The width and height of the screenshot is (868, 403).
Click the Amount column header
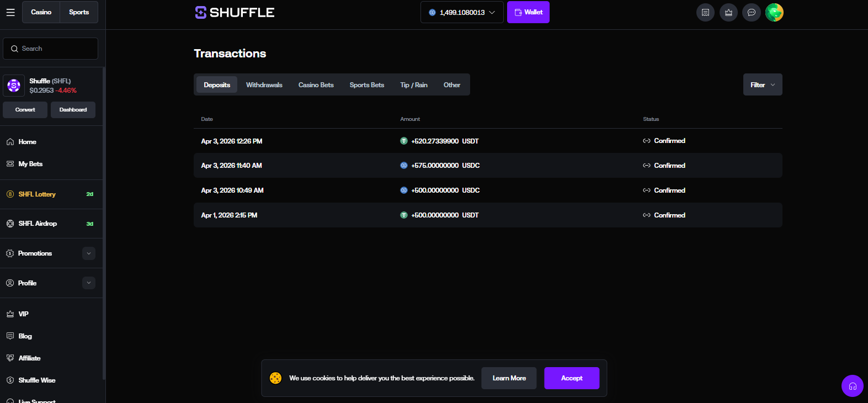(410, 119)
